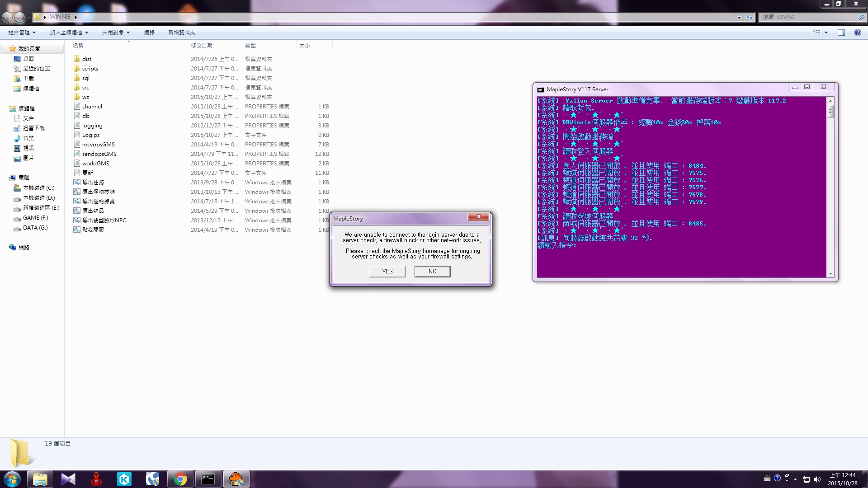
Task: Expand the address bar history dropdown
Action: tap(739, 17)
